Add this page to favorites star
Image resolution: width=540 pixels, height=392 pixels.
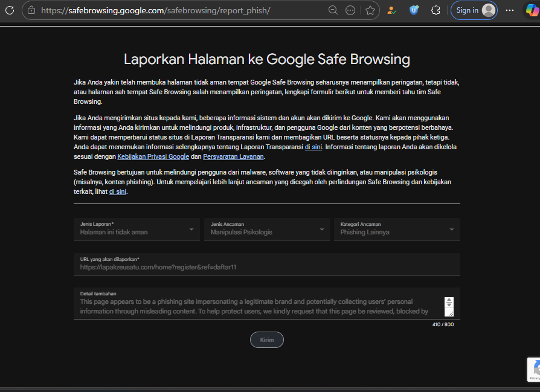370,10
